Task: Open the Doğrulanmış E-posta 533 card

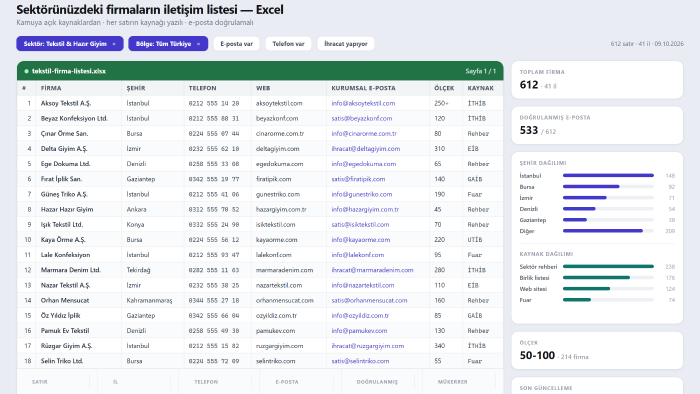Action: [x=597, y=125]
